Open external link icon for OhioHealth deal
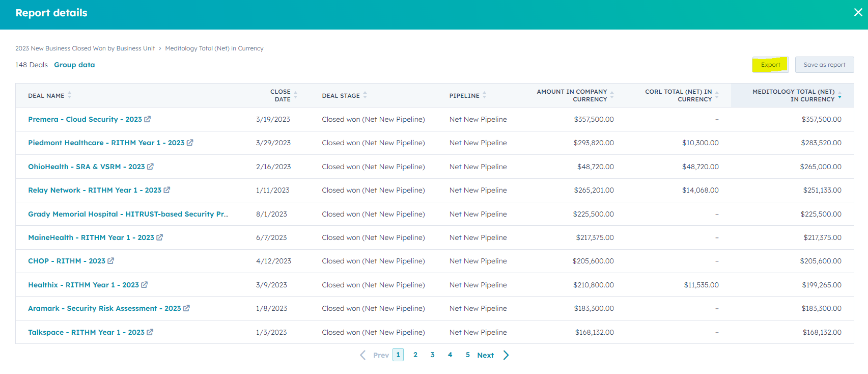Image resolution: width=868 pixels, height=374 pixels. pos(150,167)
